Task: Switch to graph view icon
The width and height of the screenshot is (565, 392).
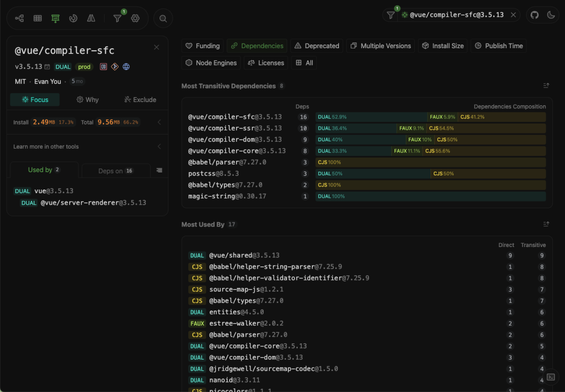Action: (x=19, y=18)
